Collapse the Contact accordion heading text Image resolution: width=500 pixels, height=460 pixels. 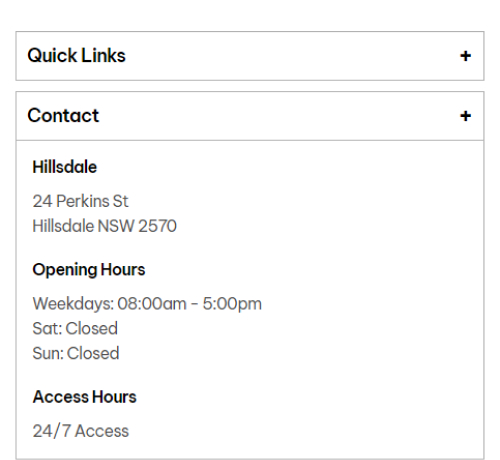(63, 116)
